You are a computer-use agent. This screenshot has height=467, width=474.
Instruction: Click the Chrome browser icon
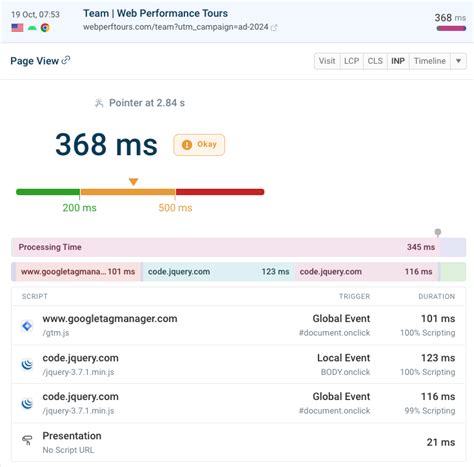(45, 28)
